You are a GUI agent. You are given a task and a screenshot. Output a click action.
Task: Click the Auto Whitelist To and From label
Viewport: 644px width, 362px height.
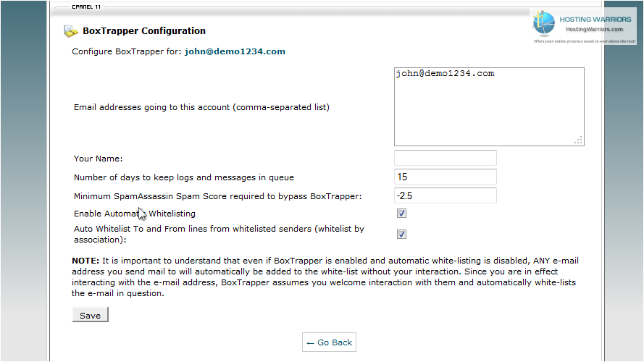tap(219, 235)
